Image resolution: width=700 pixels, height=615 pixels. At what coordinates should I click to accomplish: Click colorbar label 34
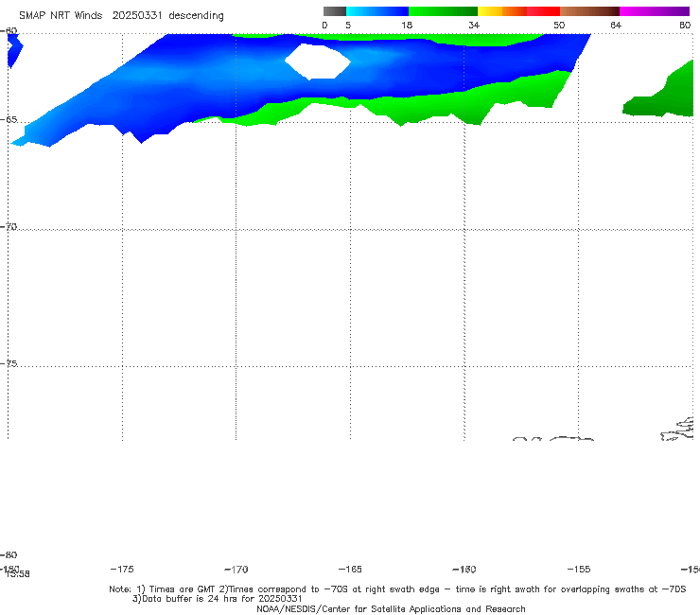pos(474,25)
